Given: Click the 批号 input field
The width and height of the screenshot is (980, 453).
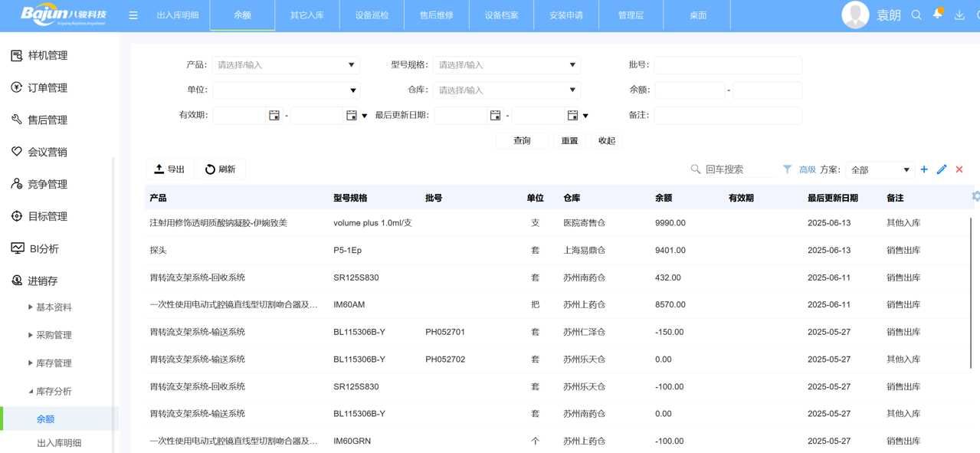Looking at the screenshot, I should click(x=727, y=65).
